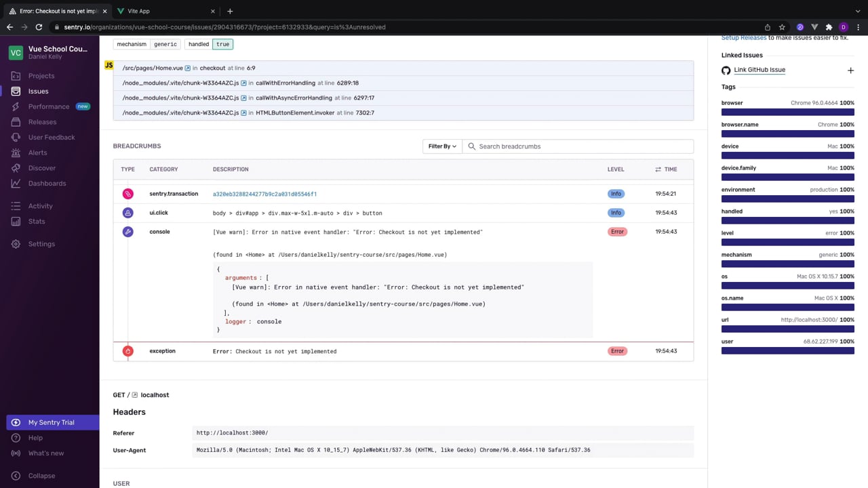This screenshot has height=488, width=868.
Task: Toggle the Time column sort
Action: coord(666,169)
